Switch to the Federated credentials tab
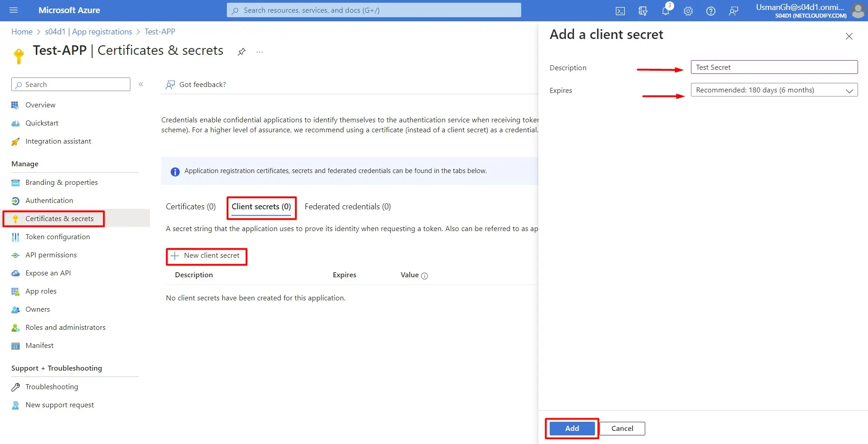 [348, 207]
